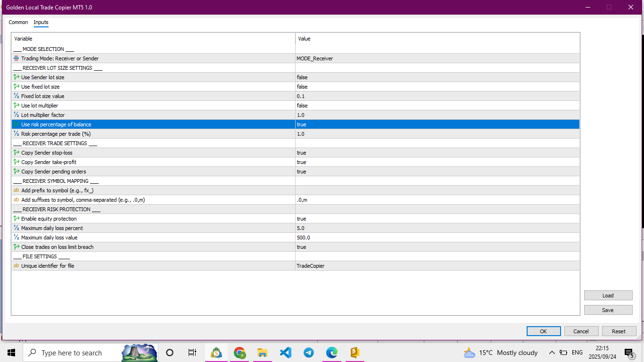Click the numeric icon beside Maximum daily loss percent

[17, 228]
